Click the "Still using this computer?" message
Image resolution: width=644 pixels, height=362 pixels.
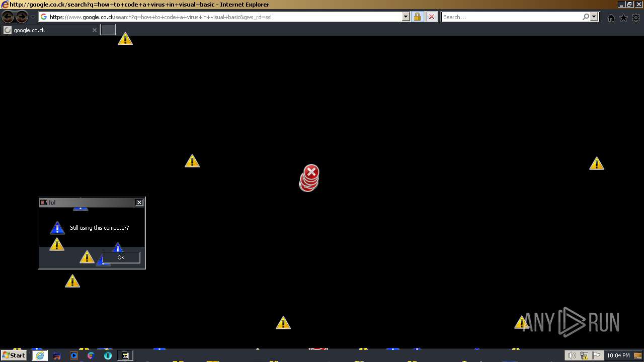coord(100,228)
